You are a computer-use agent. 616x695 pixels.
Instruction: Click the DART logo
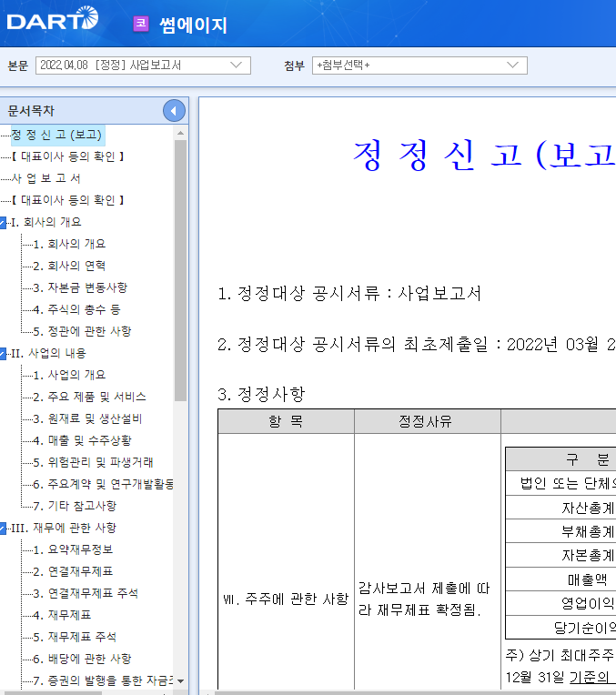click(x=53, y=19)
